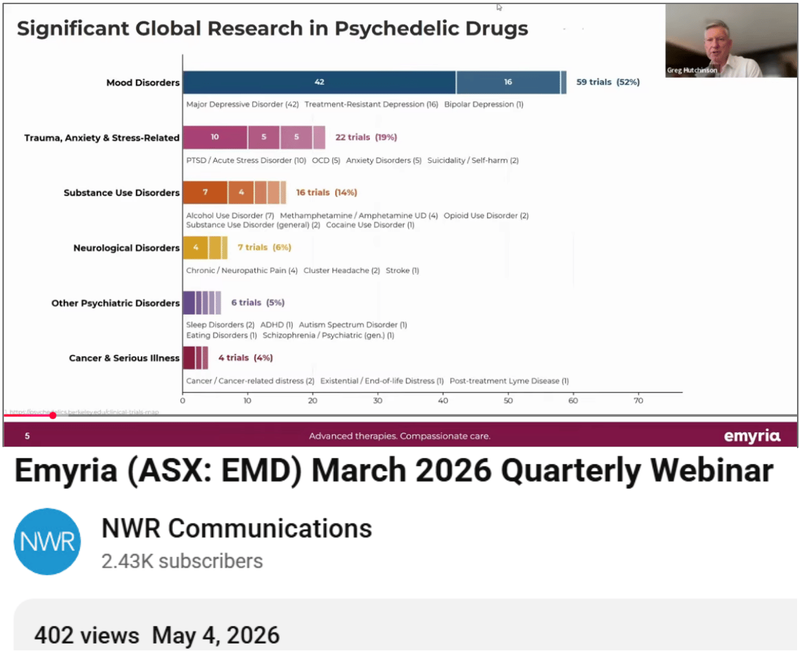Click 'Opioid Use Disorder (2)' legend text
Screen dimensions: 800x652
(486, 216)
